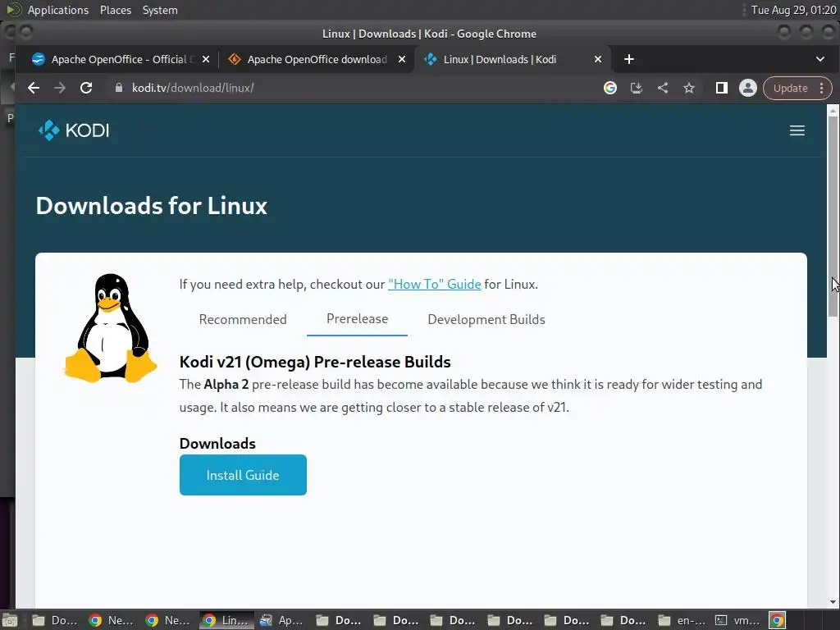Select the Prerelease tab
The width and height of the screenshot is (840, 630).
[x=358, y=319]
